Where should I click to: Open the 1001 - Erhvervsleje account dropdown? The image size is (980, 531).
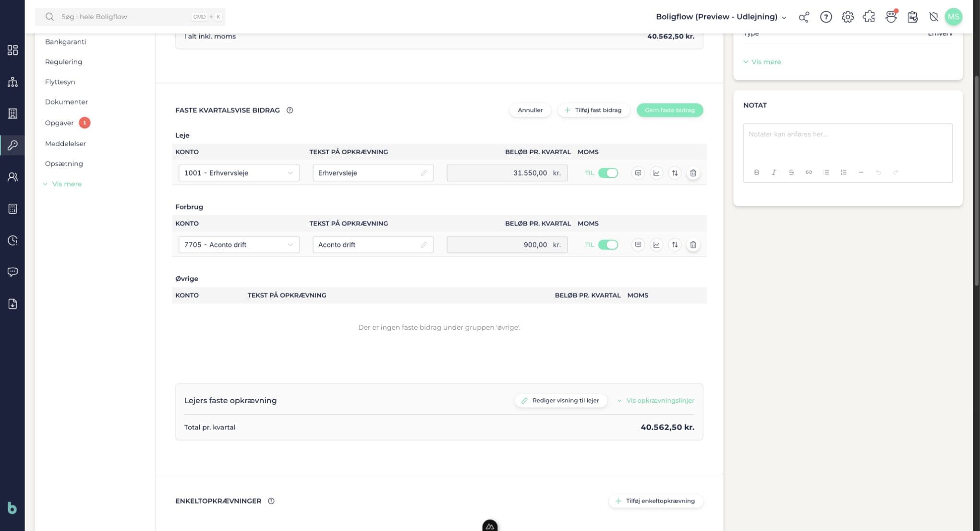tap(239, 173)
